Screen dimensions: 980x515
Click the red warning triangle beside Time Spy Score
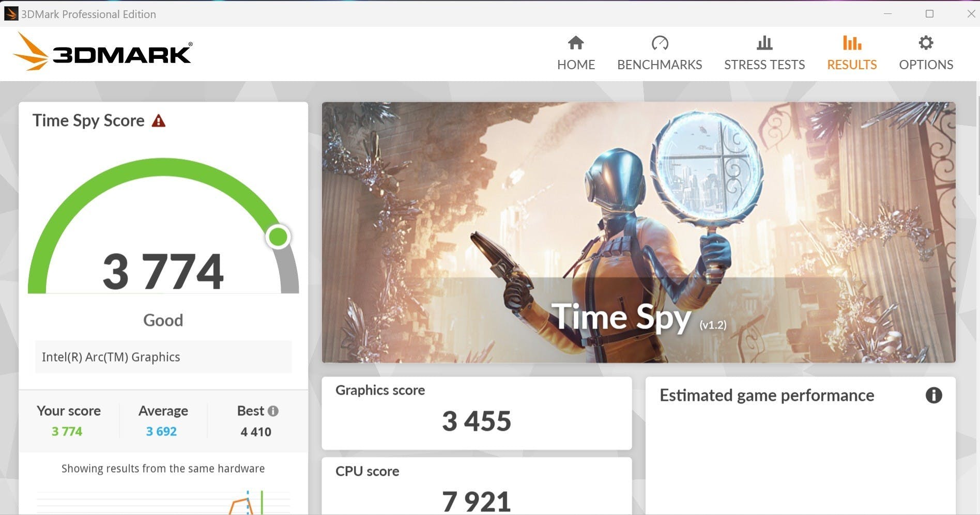click(x=159, y=121)
